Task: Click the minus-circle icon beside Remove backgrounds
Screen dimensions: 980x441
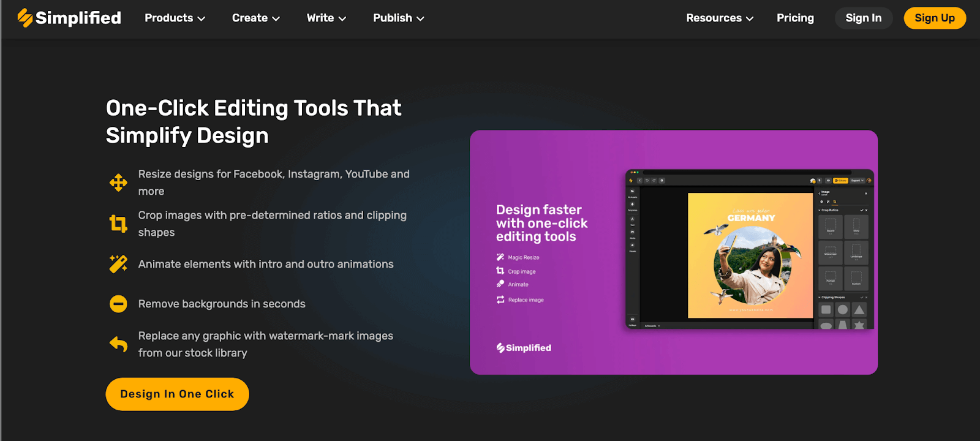Action: click(x=118, y=304)
